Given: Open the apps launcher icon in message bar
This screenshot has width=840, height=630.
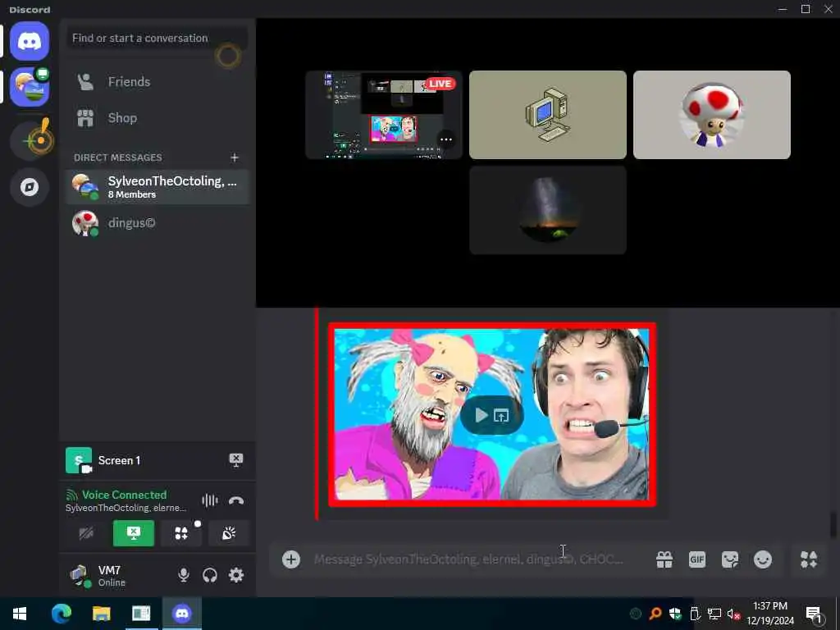Looking at the screenshot, I should coord(809,559).
